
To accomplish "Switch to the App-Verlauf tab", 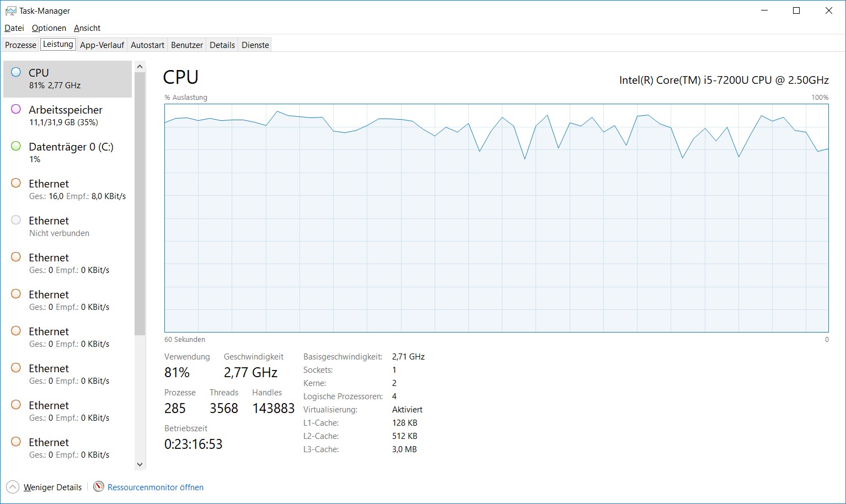I will [102, 45].
